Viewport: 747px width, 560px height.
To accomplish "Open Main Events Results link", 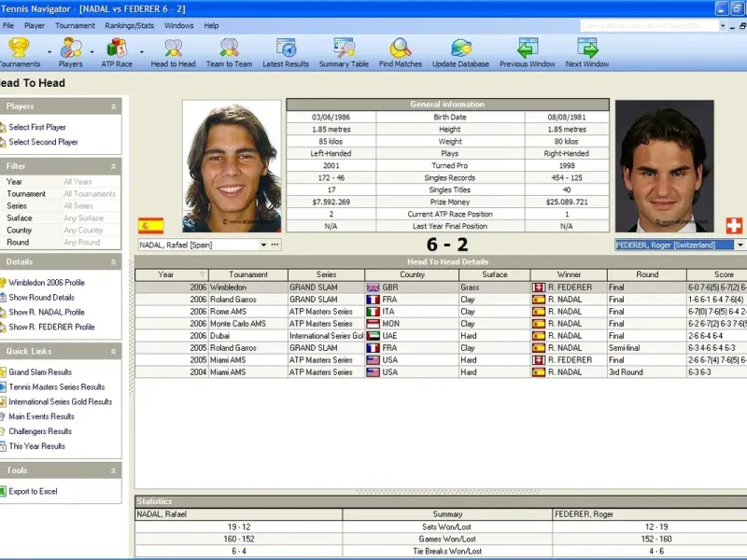I will (41, 416).
